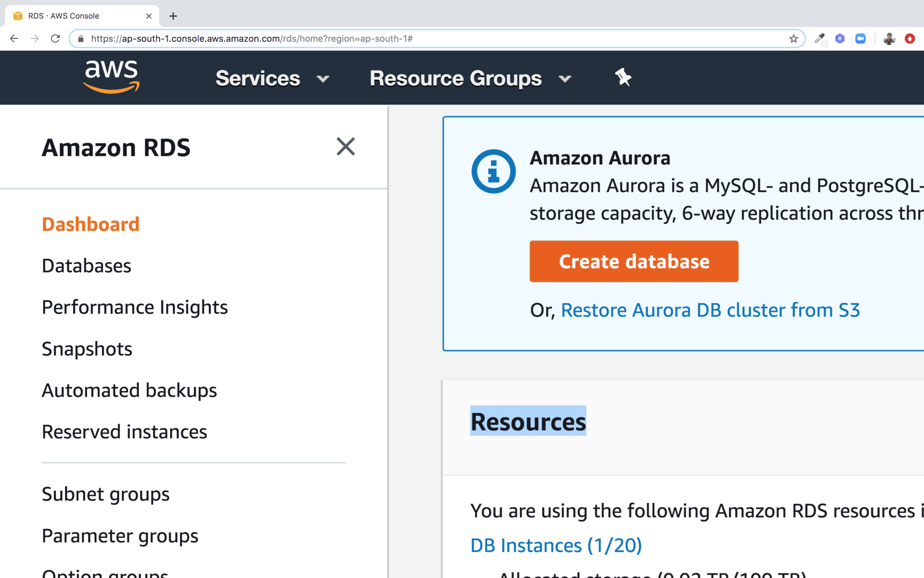The image size is (924, 578).
Task: Open the DB Instances (1/20) link
Action: [556, 545]
